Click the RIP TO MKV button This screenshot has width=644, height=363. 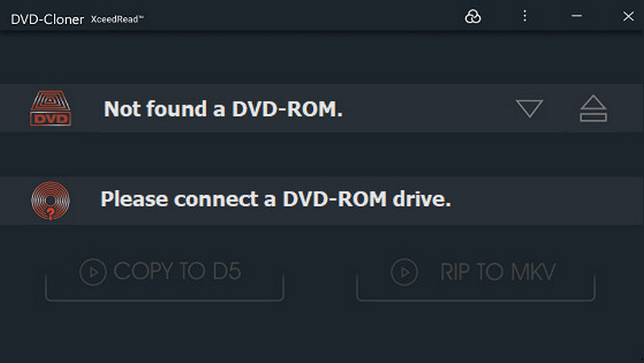[476, 274]
